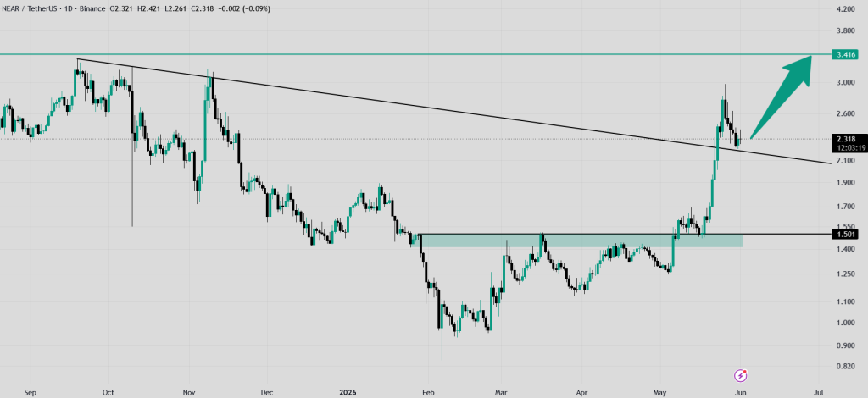Screen dimensions: 868x398
Task: Click the Mar label on time axis
Action: (501, 392)
